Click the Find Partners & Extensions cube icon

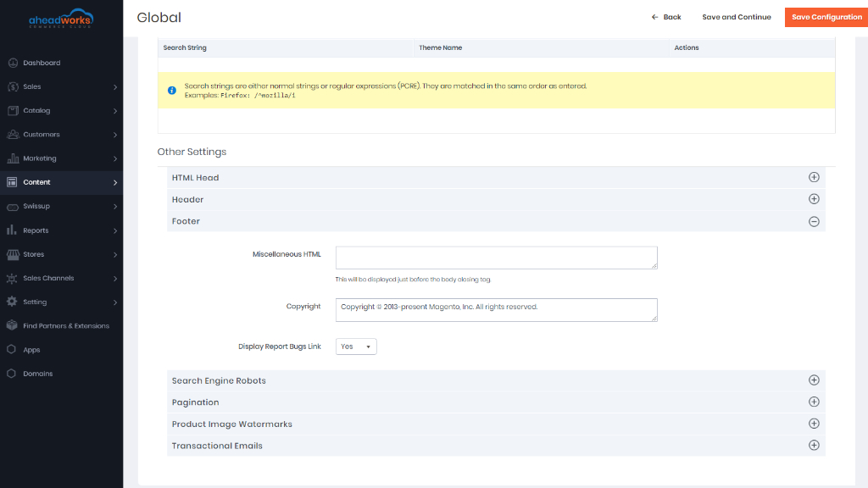click(12, 325)
